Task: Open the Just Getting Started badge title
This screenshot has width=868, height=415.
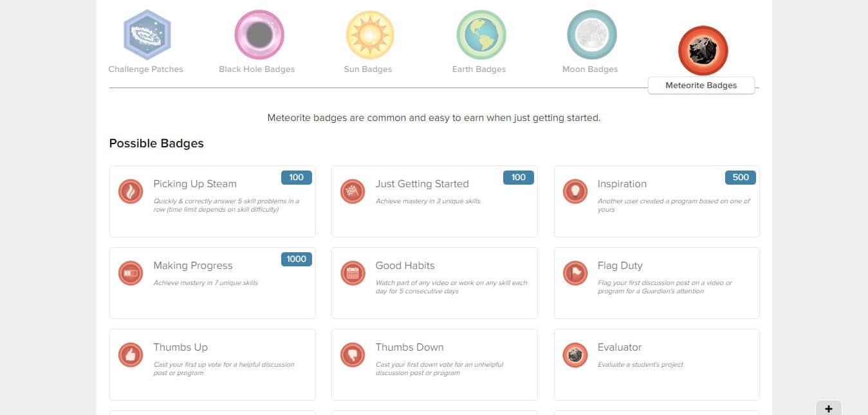Action: (x=422, y=184)
